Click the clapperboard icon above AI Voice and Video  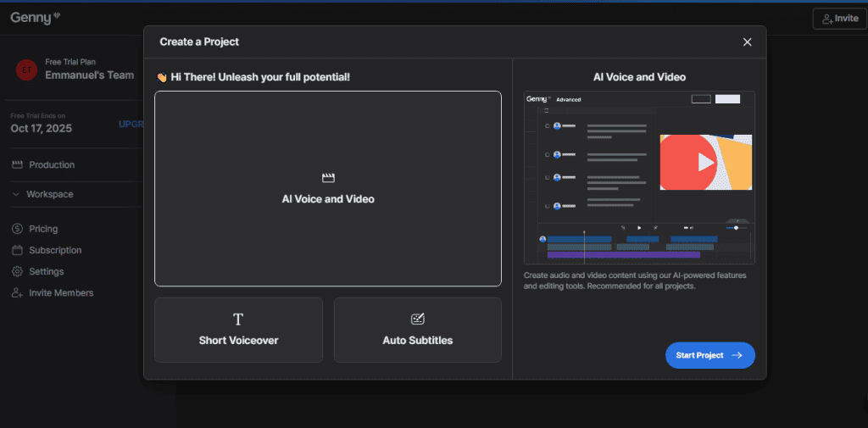pos(328,178)
